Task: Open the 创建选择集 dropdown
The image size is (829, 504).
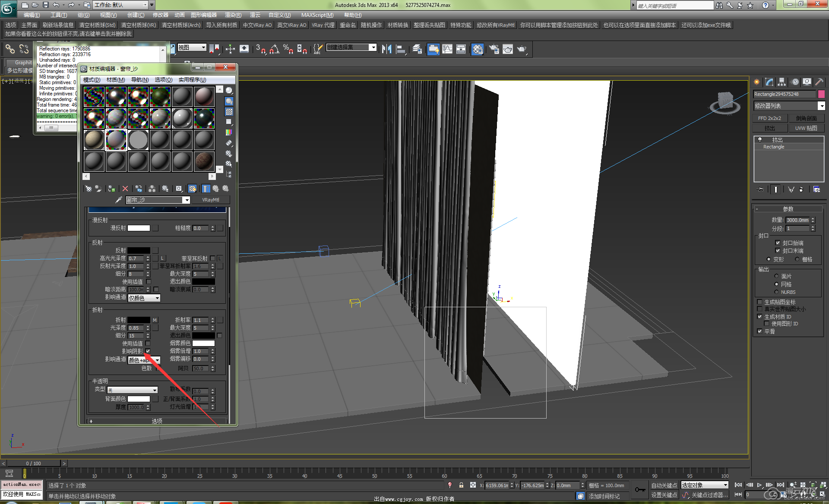Action: [x=351, y=47]
